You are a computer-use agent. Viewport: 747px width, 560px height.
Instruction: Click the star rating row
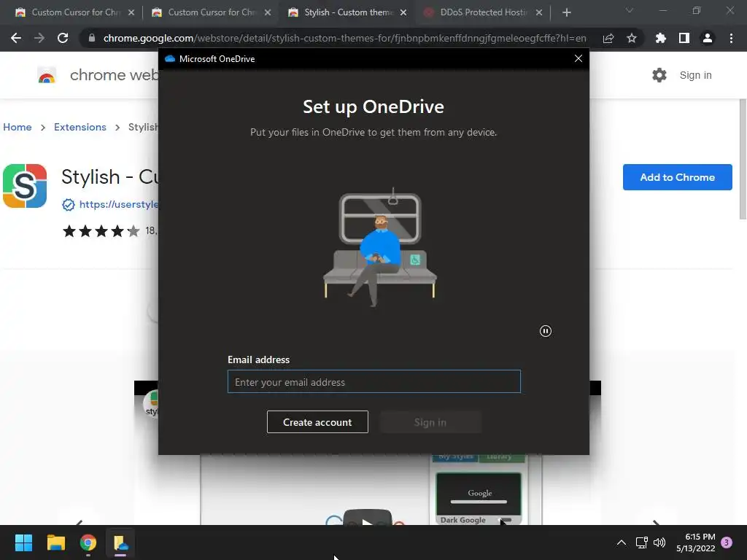[101, 231]
